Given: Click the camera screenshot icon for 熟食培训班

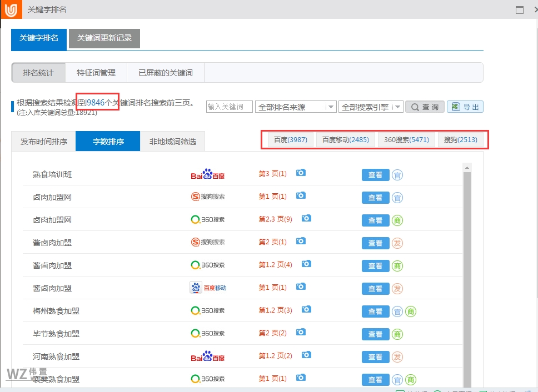Looking at the screenshot, I should (x=301, y=173).
